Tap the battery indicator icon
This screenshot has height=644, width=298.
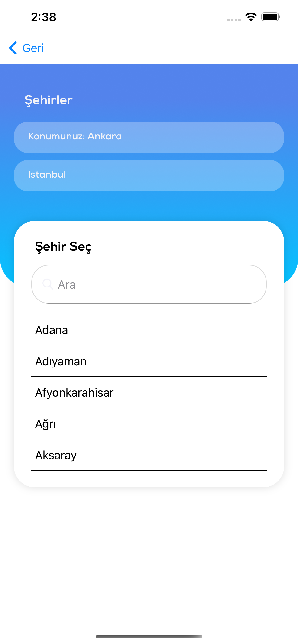coord(270,17)
